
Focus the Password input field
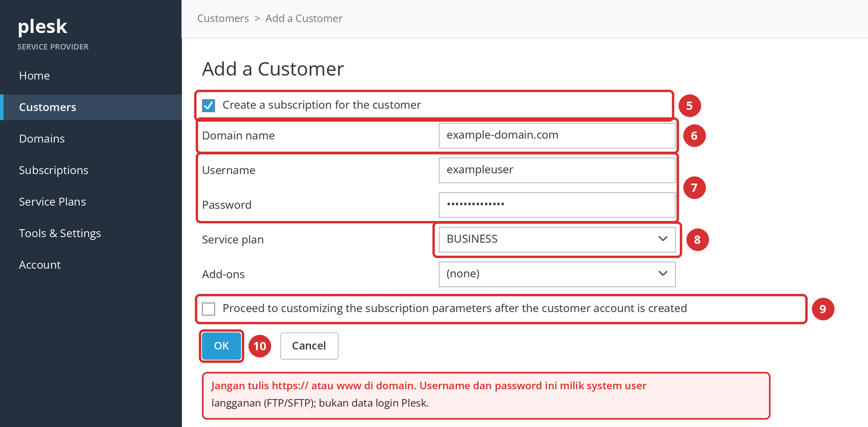(557, 205)
